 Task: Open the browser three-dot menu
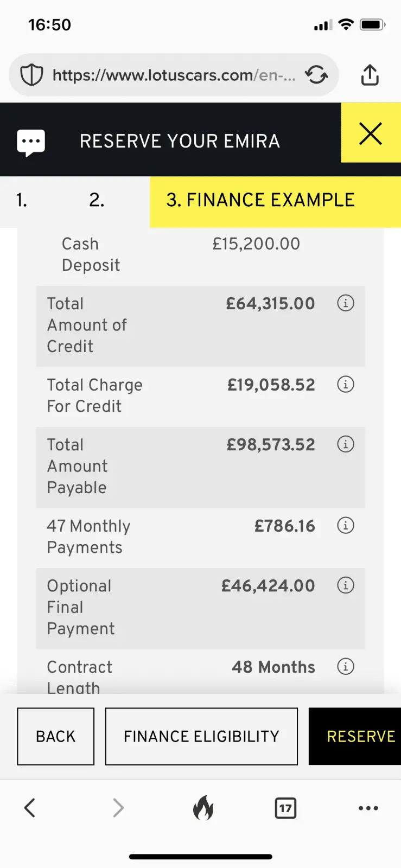(x=368, y=808)
